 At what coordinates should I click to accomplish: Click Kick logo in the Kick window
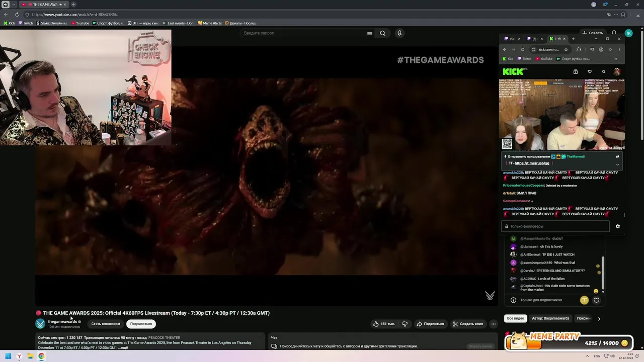(513, 72)
